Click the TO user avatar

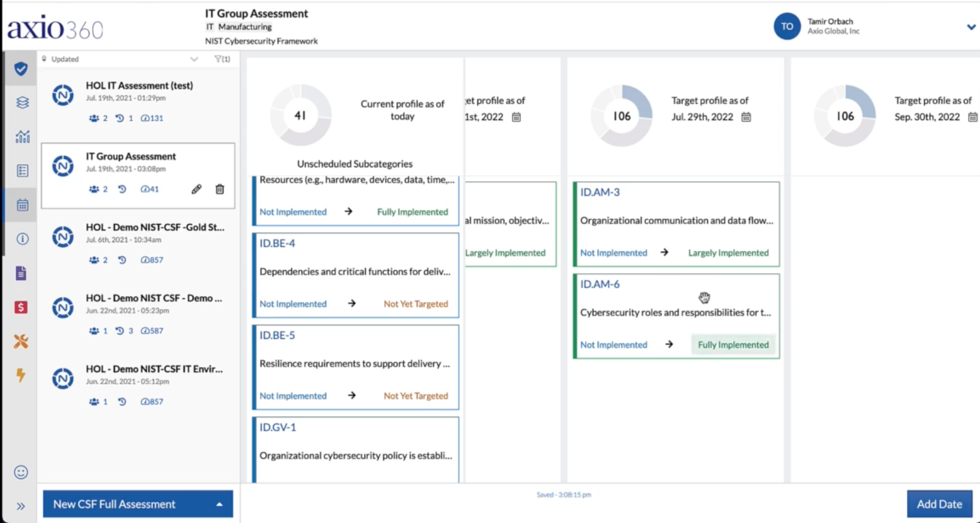coord(787,26)
